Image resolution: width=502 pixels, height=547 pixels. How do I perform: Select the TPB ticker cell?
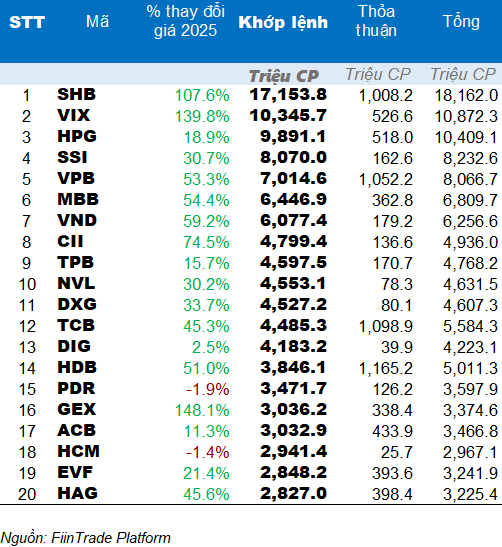76,262
